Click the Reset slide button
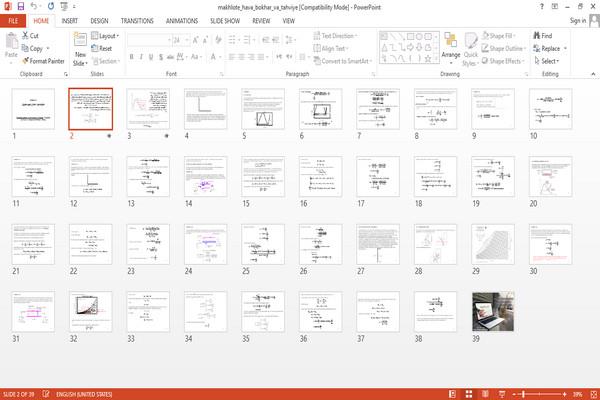This screenshot has width=600, height=400. click(x=102, y=48)
